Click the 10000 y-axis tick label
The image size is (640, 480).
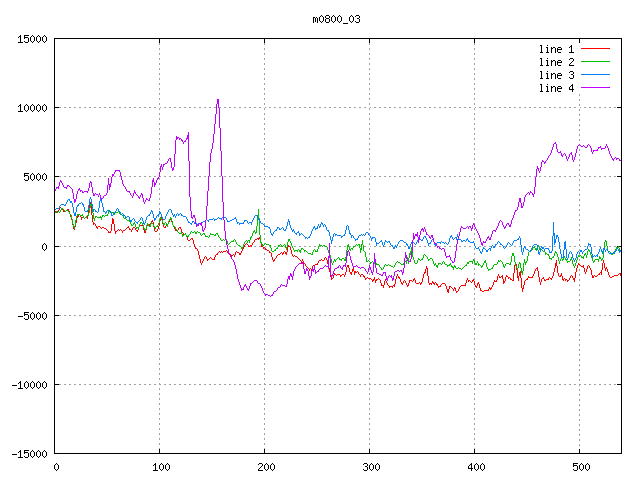[x=32, y=108]
